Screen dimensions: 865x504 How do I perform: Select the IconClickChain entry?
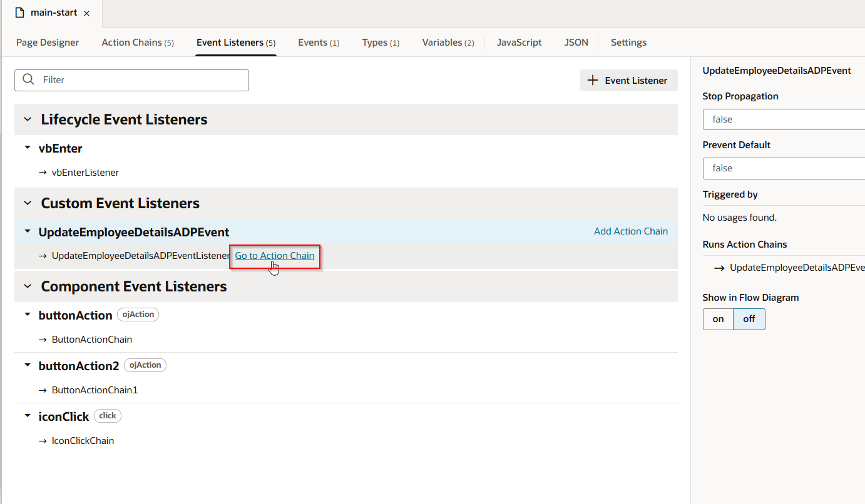[x=83, y=440]
